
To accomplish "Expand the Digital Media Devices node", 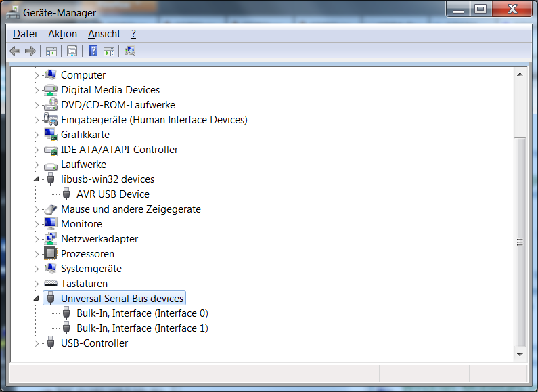I will click(x=37, y=90).
